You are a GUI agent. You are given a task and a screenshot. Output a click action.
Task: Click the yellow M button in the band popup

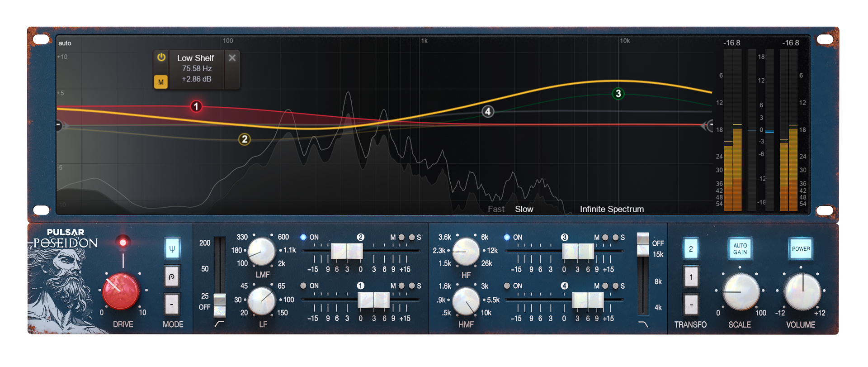tap(161, 82)
